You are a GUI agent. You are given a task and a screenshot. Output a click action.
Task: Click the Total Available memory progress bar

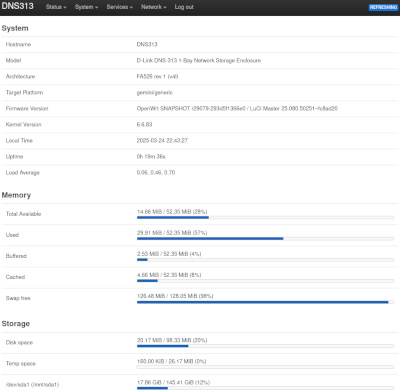[x=265, y=218]
